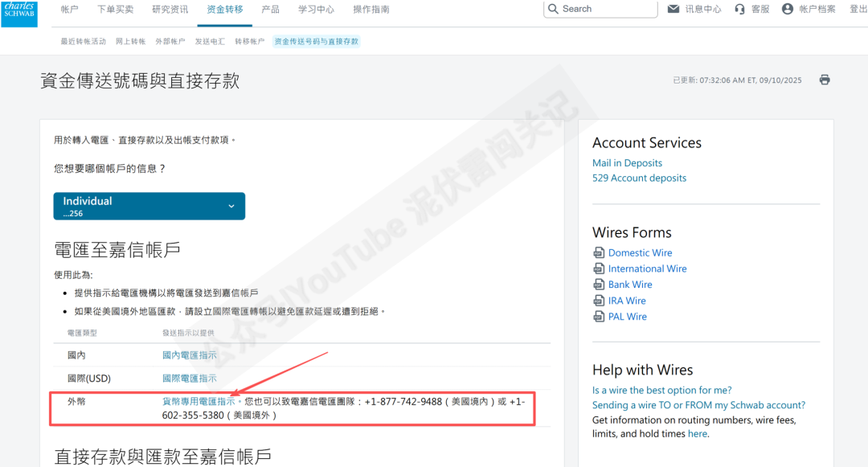Click the Mail in Deposits link

[x=627, y=162]
